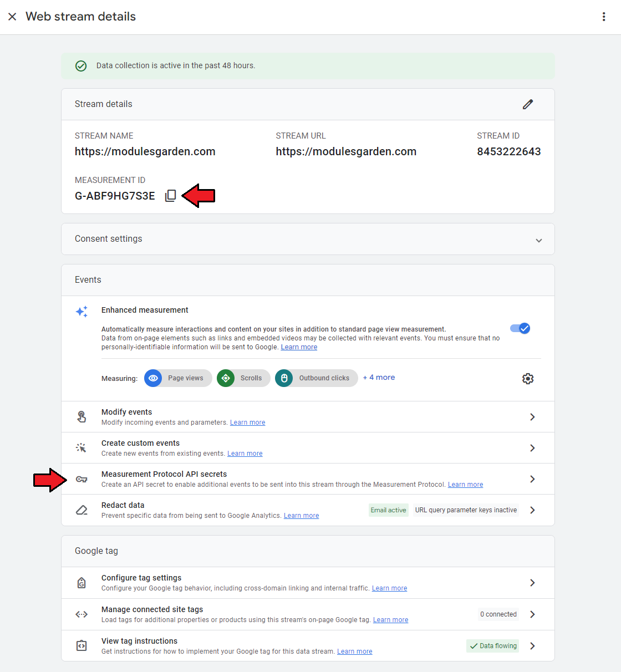Open the Modify events row

[308, 417]
